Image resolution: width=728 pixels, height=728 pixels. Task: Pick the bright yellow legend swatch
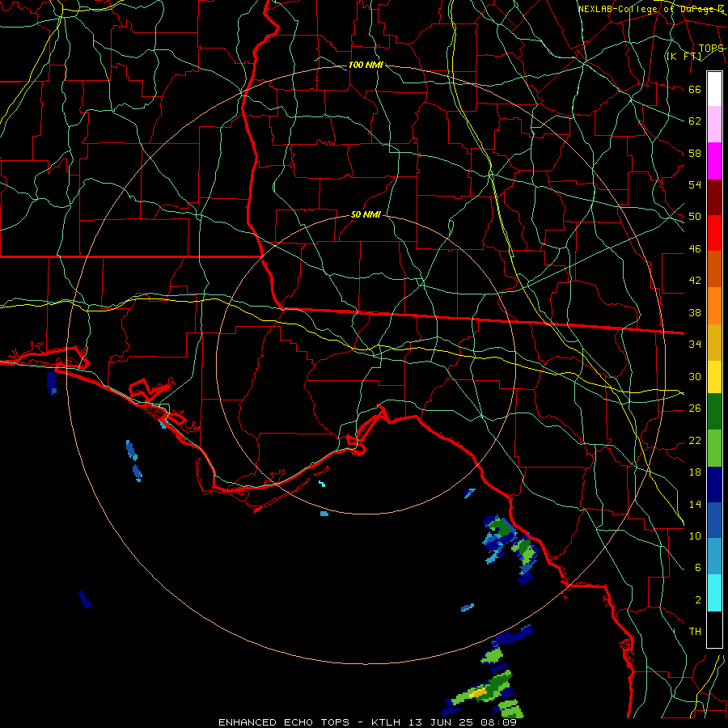click(x=714, y=377)
